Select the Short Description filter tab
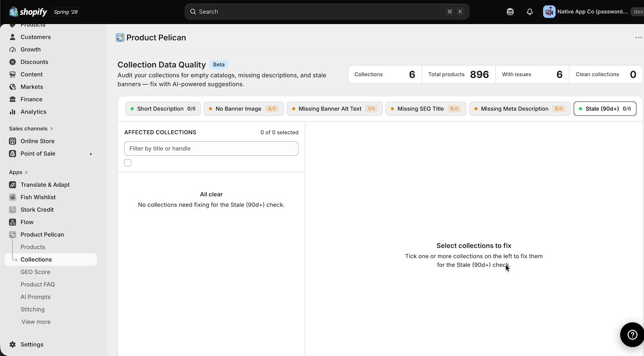Image resolution: width=644 pixels, height=356 pixels. 163,109
